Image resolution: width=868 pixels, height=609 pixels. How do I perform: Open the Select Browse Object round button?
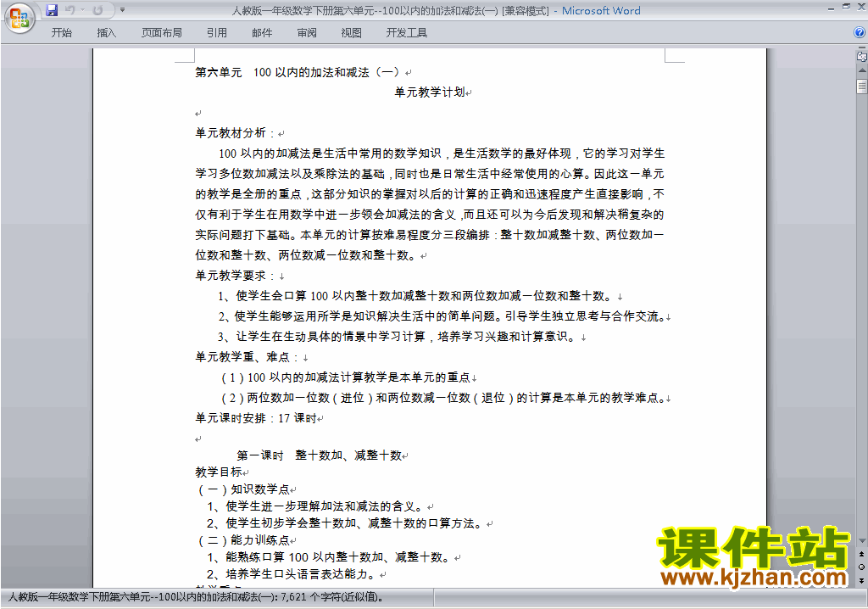pyautogui.click(x=862, y=567)
